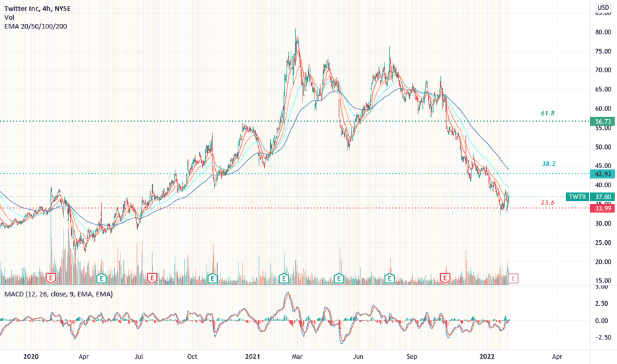Select the green earnings marker between 2021 and Mar
Image resolution: width=617 pixels, height=364 pixels.
click(x=284, y=278)
